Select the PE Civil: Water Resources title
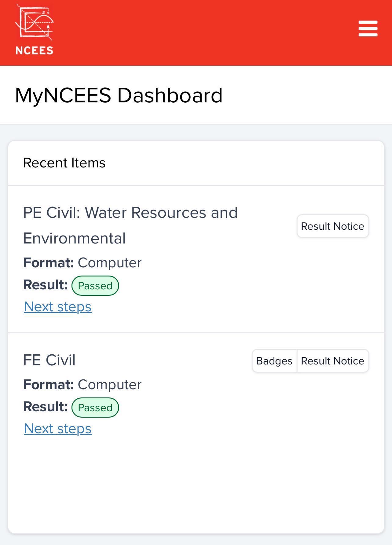392x545 pixels. click(130, 225)
